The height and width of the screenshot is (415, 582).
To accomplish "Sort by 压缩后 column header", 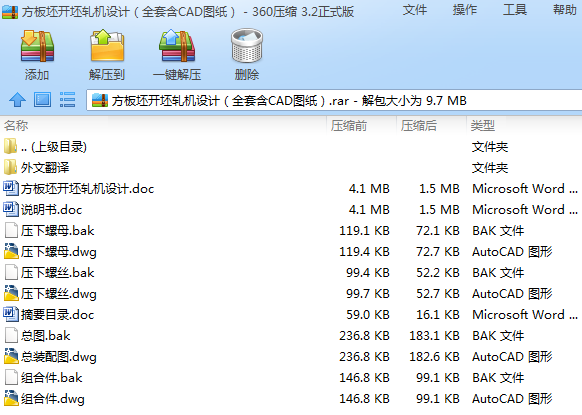I will [x=419, y=126].
